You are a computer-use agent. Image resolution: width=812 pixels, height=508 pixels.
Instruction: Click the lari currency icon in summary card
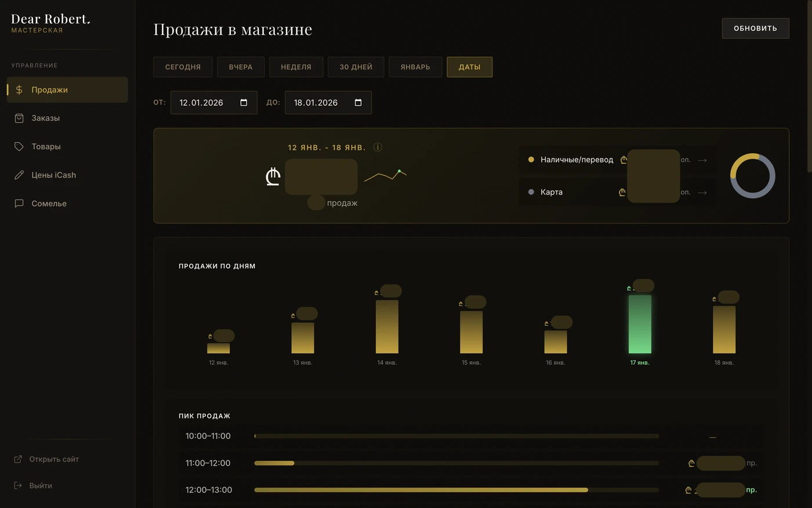click(273, 176)
